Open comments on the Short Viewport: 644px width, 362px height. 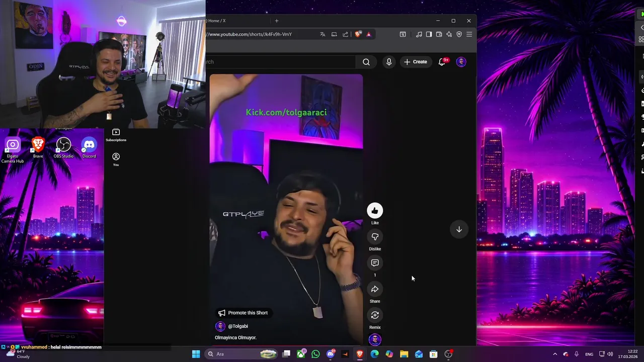375,263
